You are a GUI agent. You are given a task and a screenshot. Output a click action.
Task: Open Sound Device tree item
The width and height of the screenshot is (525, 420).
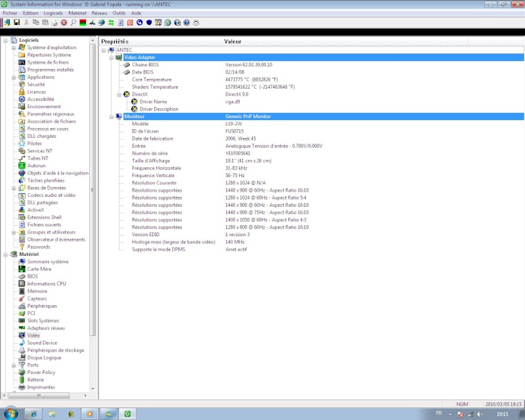click(x=42, y=343)
